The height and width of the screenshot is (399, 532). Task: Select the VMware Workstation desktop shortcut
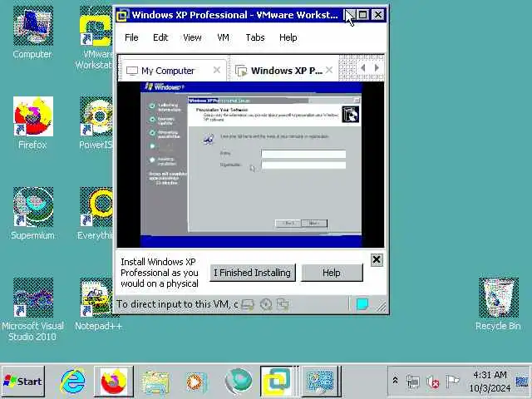click(96, 37)
